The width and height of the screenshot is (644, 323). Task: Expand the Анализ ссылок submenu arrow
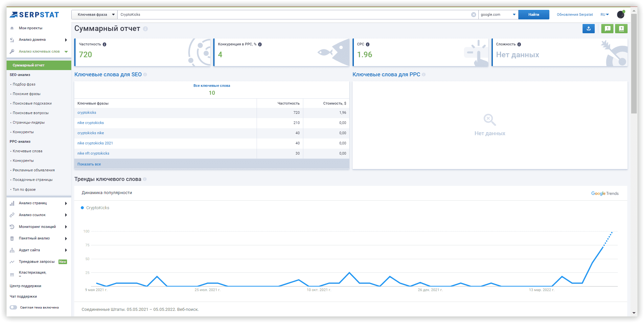pyautogui.click(x=66, y=215)
